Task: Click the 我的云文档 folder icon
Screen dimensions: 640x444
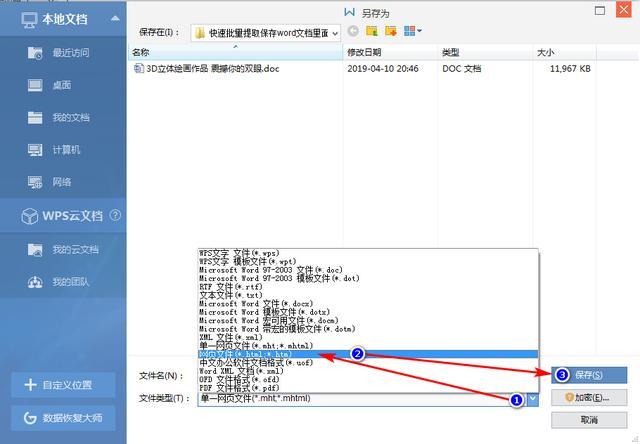Action: pyautogui.click(x=35, y=249)
